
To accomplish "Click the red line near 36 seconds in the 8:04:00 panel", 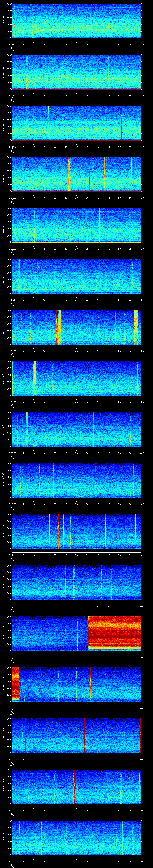I will point(89,174).
